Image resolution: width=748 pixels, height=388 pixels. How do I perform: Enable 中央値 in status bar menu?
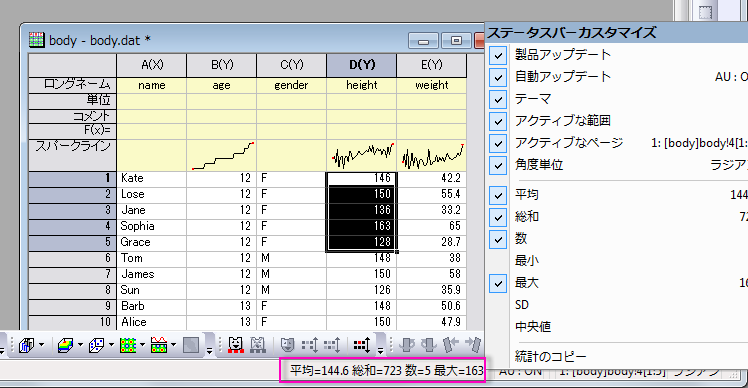(533, 327)
